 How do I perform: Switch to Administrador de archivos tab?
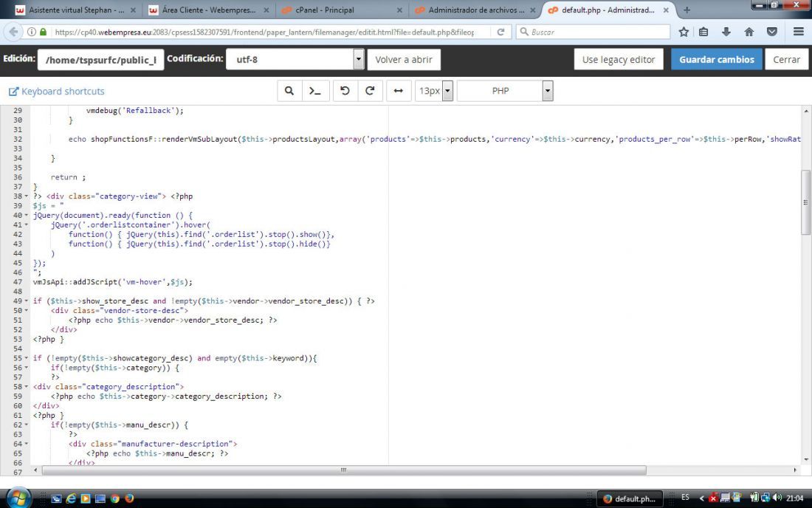tap(475, 10)
